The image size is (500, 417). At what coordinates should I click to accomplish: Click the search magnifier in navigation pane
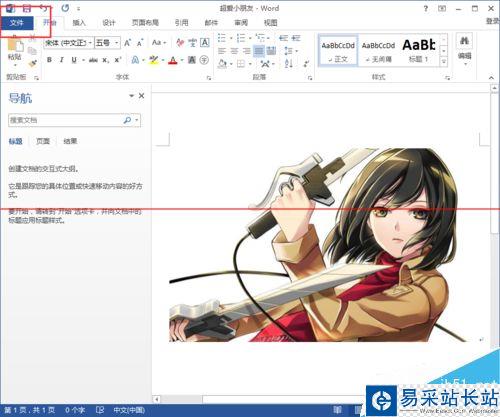tap(127, 120)
